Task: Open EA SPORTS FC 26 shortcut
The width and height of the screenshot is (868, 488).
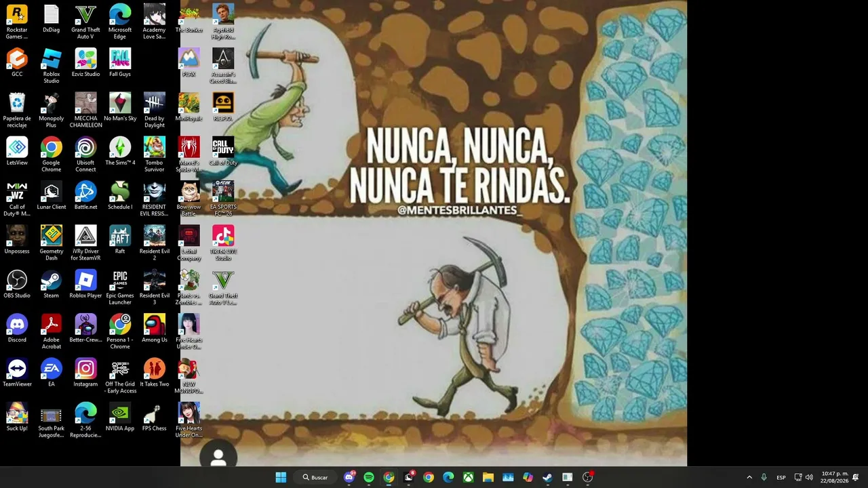Action: (223, 199)
